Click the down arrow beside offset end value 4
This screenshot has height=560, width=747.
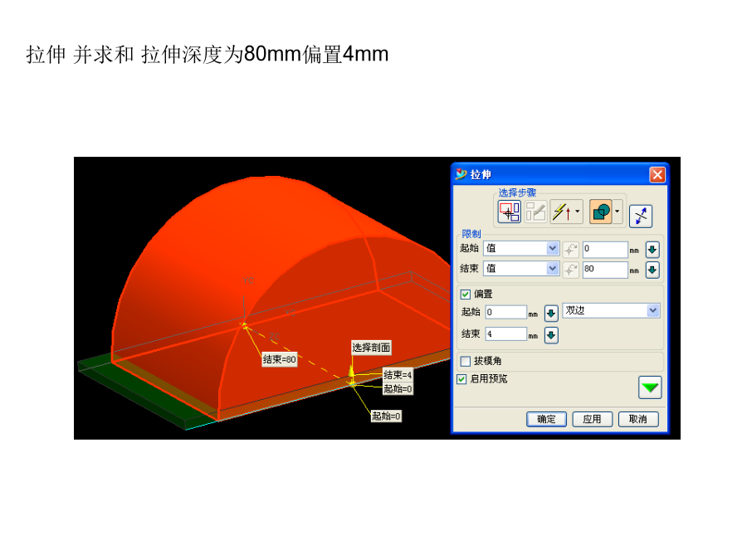click(x=551, y=335)
